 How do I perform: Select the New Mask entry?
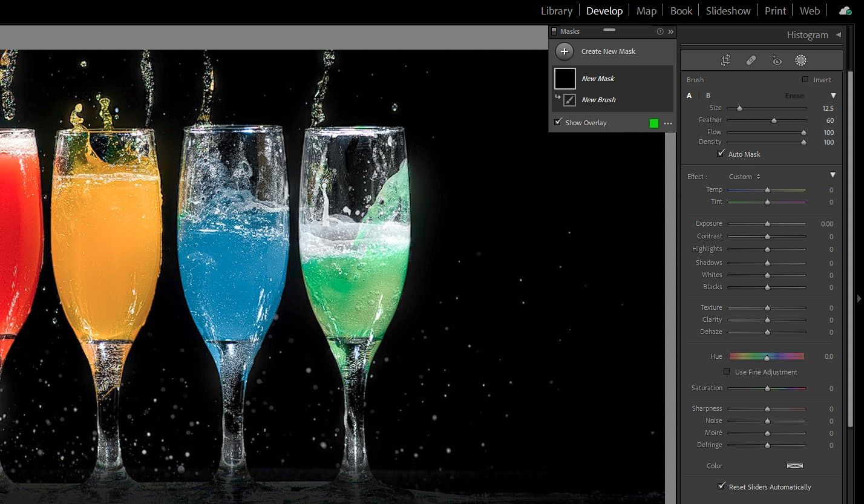[x=612, y=79]
